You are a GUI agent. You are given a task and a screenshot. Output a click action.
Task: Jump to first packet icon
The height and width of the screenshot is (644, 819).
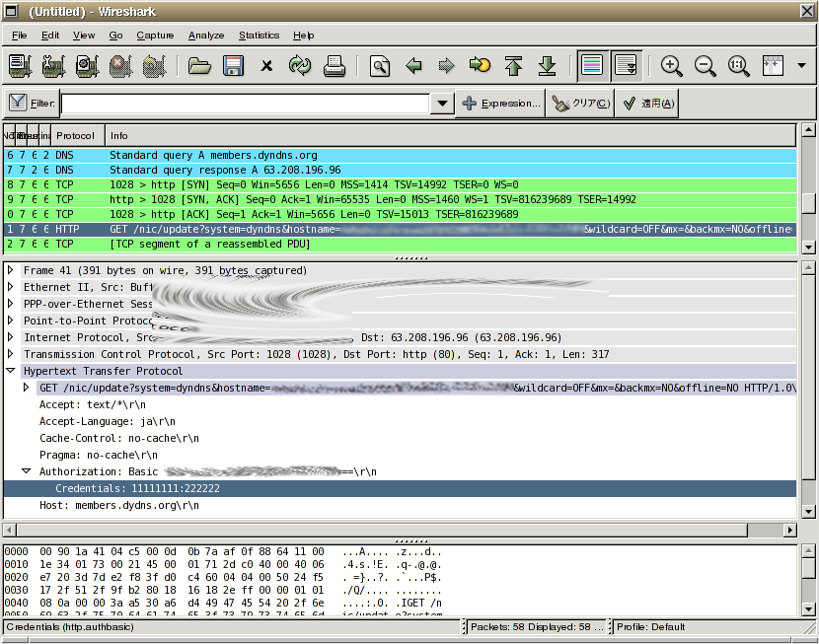coord(513,66)
